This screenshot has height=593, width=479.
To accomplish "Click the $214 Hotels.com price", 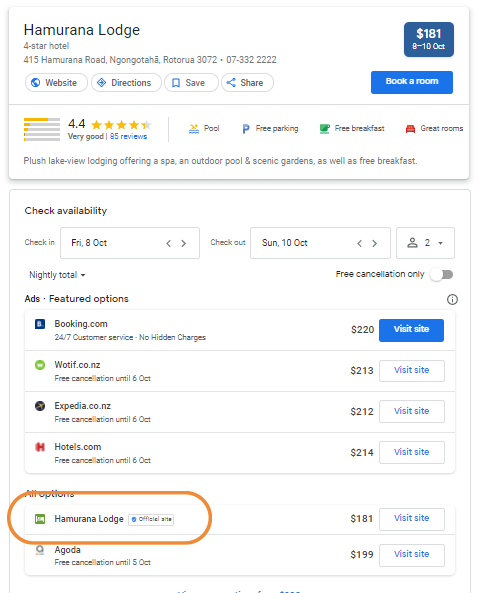I will 362,452.
